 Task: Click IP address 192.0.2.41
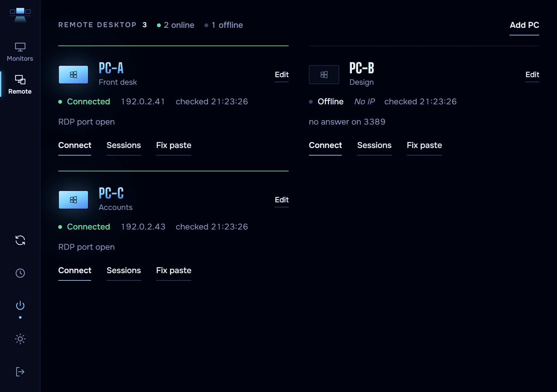[143, 101]
